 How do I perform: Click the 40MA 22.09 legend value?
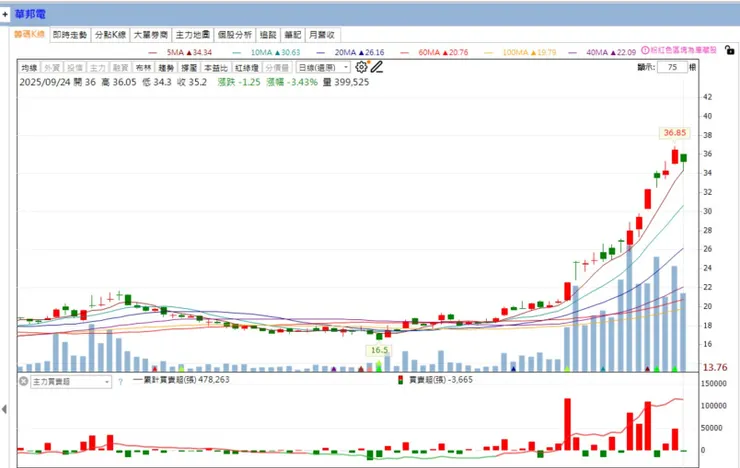tap(611, 52)
